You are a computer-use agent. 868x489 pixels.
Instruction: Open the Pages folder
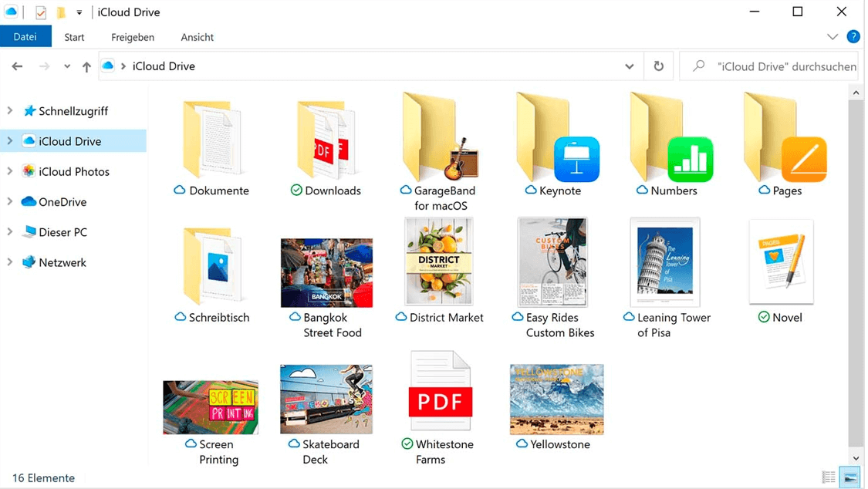pos(782,139)
